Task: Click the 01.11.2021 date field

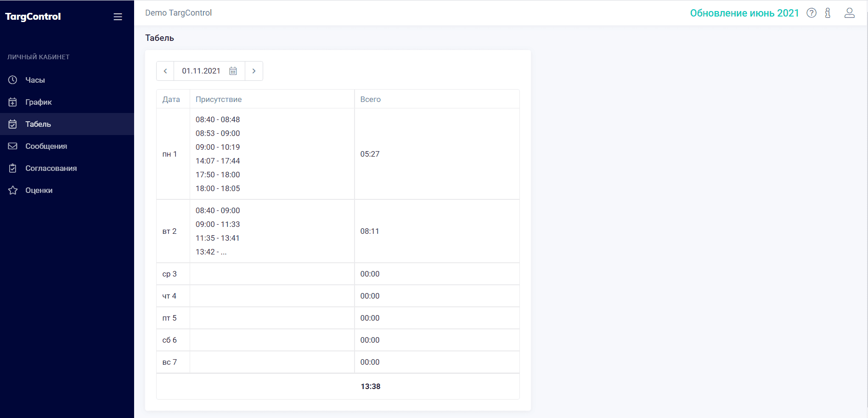Action: (201, 71)
